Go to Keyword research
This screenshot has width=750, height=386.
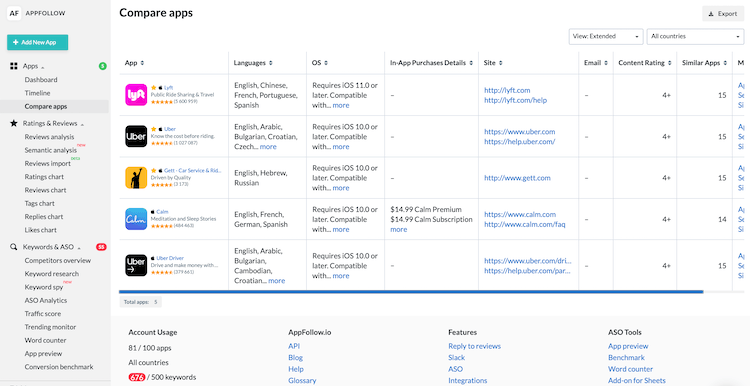pyautogui.click(x=52, y=274)
